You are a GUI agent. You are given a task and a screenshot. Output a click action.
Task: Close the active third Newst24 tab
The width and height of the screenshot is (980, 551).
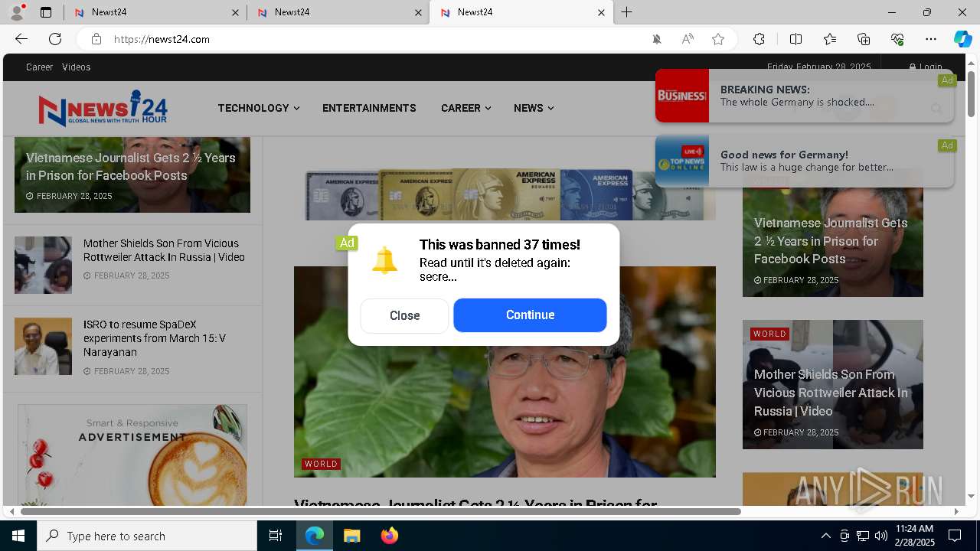(601, 12)
